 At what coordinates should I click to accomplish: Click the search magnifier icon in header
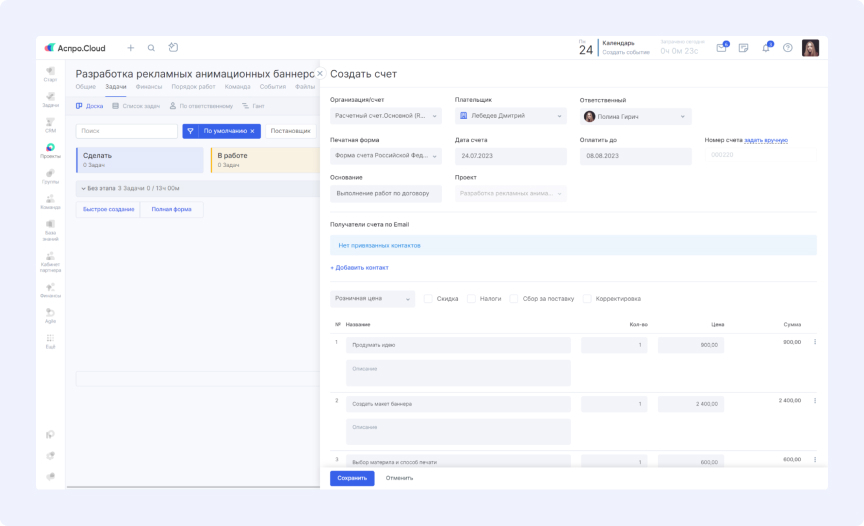pyautogui.click(x=151, y=48)
